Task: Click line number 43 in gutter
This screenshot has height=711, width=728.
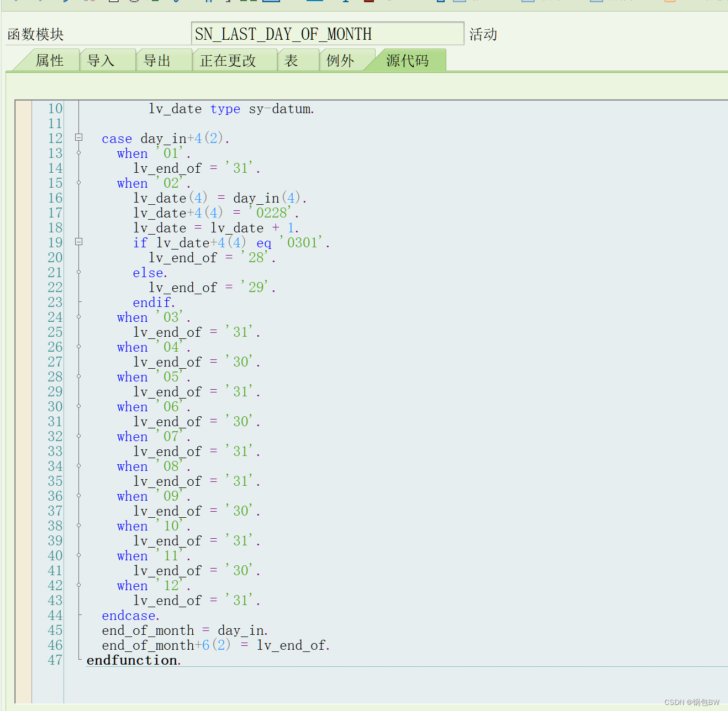Action: pos(55,601)
